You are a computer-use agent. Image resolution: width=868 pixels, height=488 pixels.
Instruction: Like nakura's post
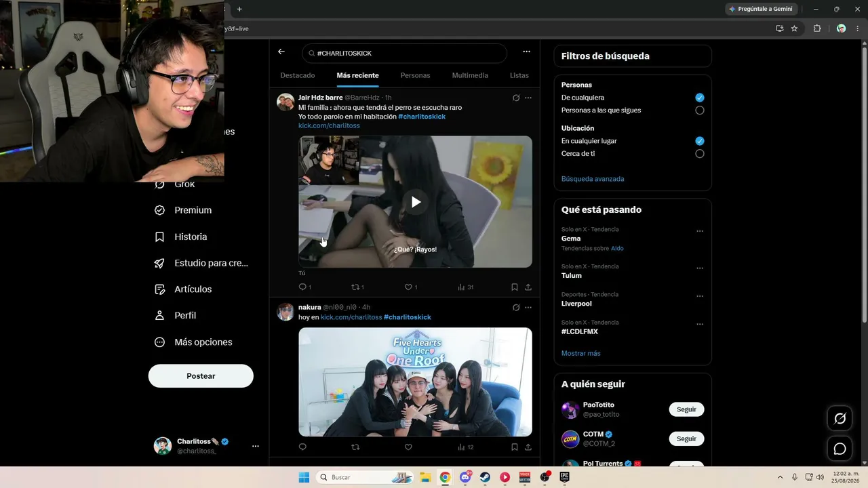pyautogui.click(x=408, y=447)
